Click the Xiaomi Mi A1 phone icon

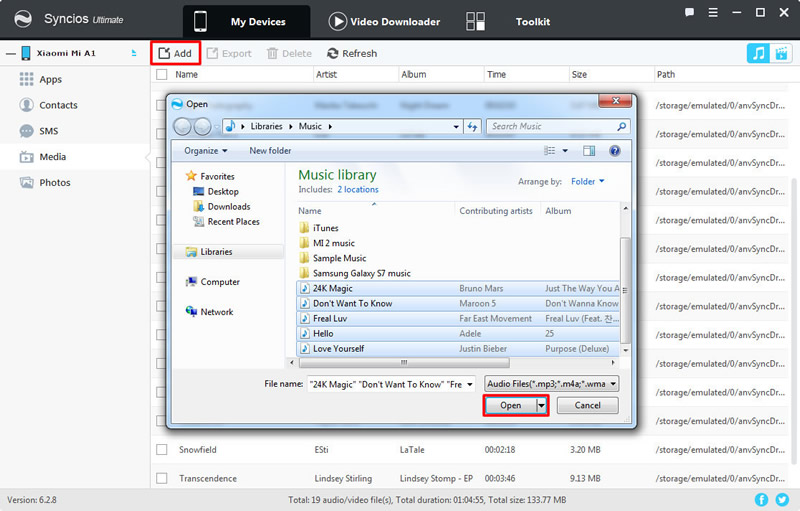point(26,53)
